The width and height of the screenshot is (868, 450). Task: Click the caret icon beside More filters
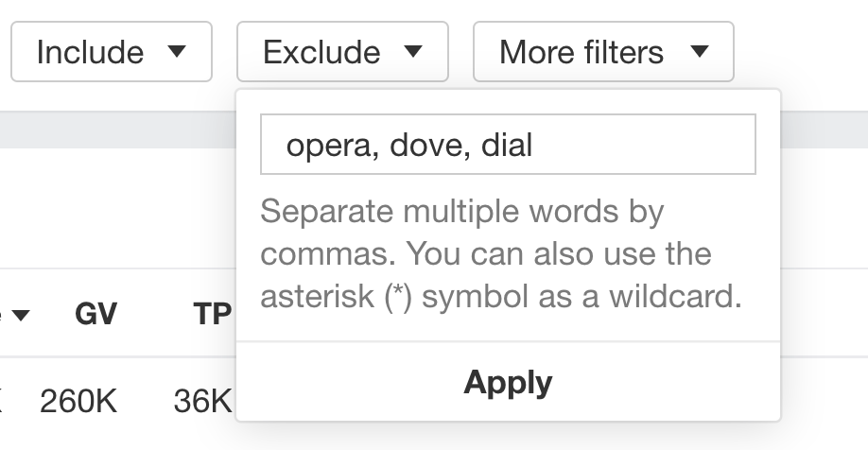[700, 51]
